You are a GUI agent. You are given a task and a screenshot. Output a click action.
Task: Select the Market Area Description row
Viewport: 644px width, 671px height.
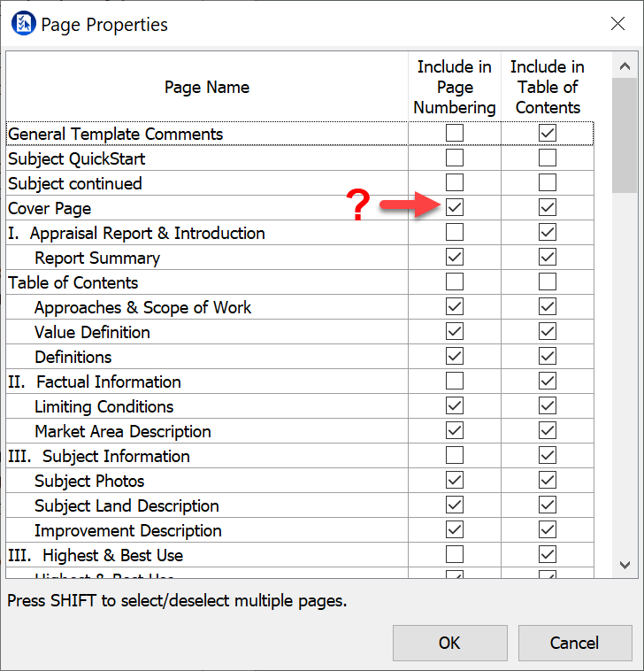point(123,431)
